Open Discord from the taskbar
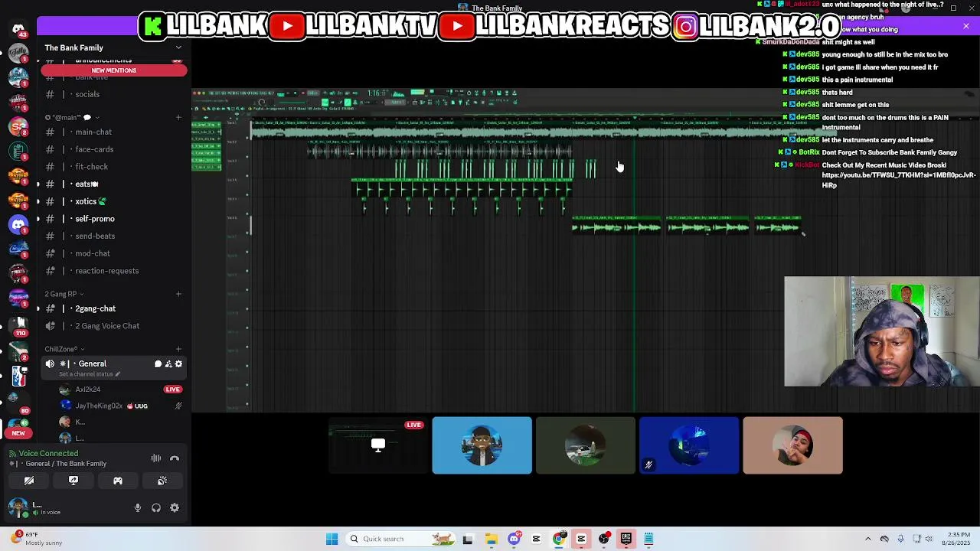This screenshot has height=551, width=980. [x=514, y=539]
